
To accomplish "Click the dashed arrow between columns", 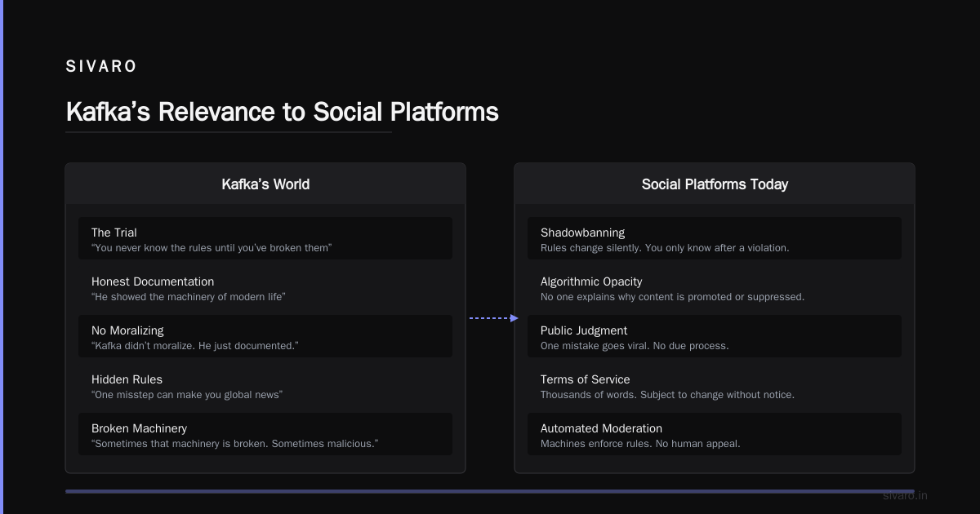I will pyautogui.click(x=493, y=318).
